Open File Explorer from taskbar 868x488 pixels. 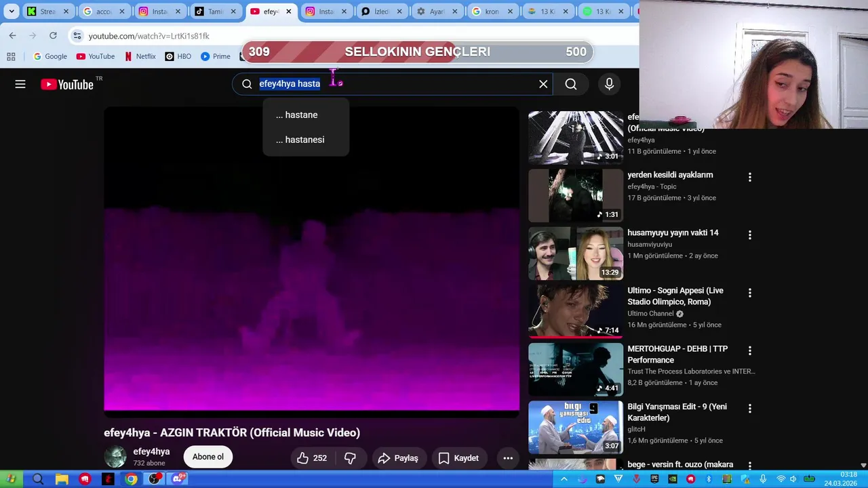[62, 479]
